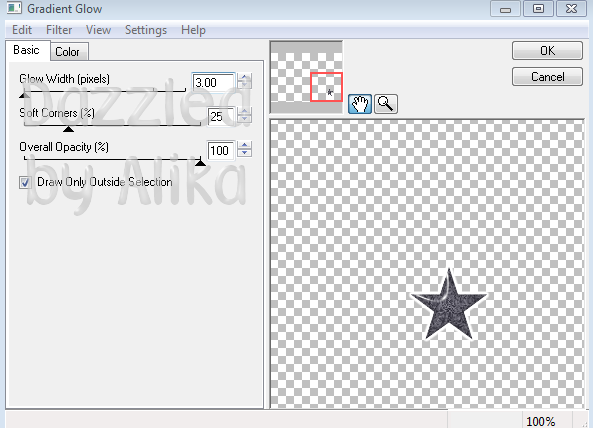The height and width of the screenshot is (428, 593).
Task: Increase Glow Width with up arrow
Action: (245, 78)
